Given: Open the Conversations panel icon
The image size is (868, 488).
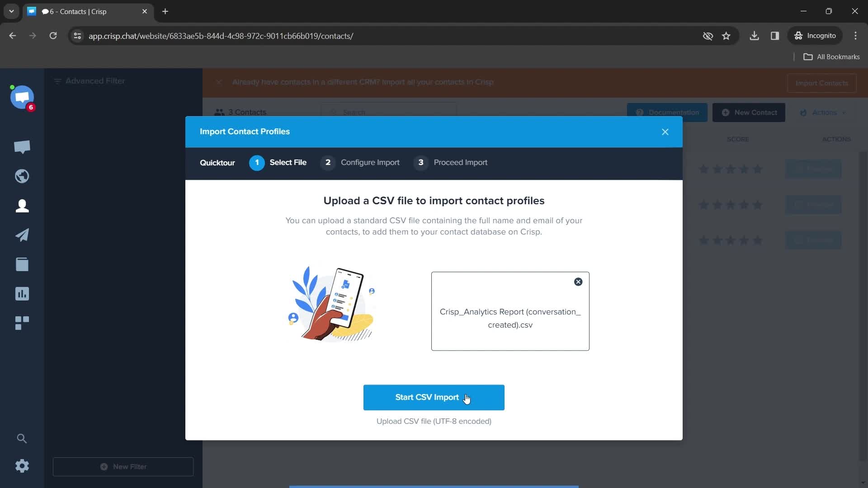Looking at the screenshot, I should click(22, 146).
